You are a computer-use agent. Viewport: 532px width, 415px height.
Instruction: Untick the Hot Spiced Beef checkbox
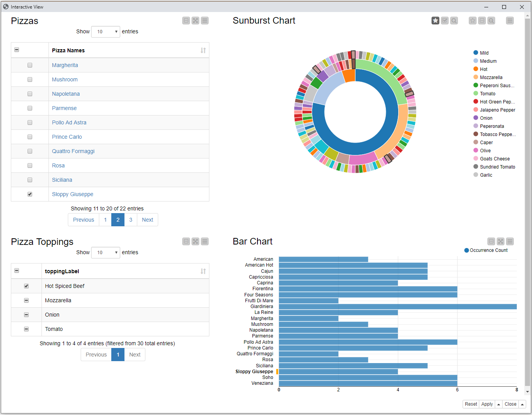coord(26,286)
